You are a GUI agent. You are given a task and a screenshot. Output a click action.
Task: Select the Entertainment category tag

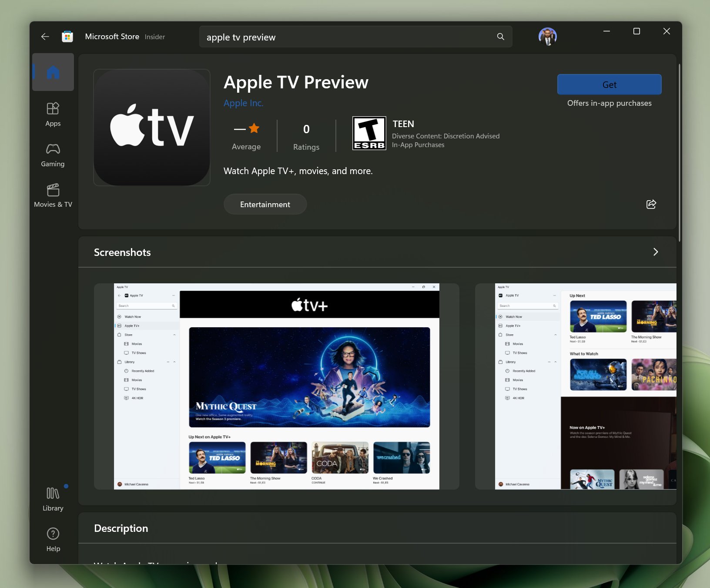[265, 204]
